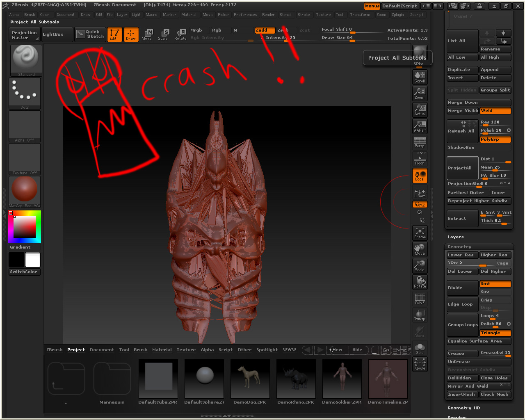Toggle Persp perspective view icon
Viewport: 525px width, 420px height.
tap(420, 142)
